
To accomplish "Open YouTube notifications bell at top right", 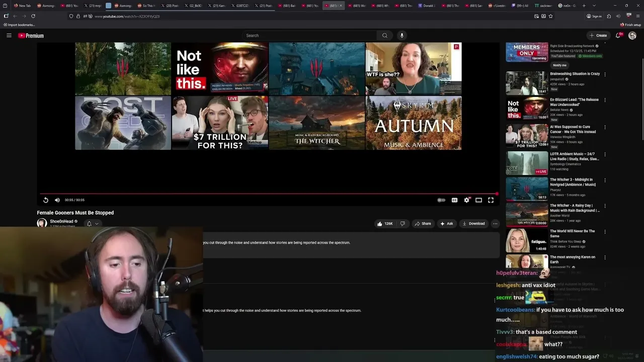I will coord(619,36).
